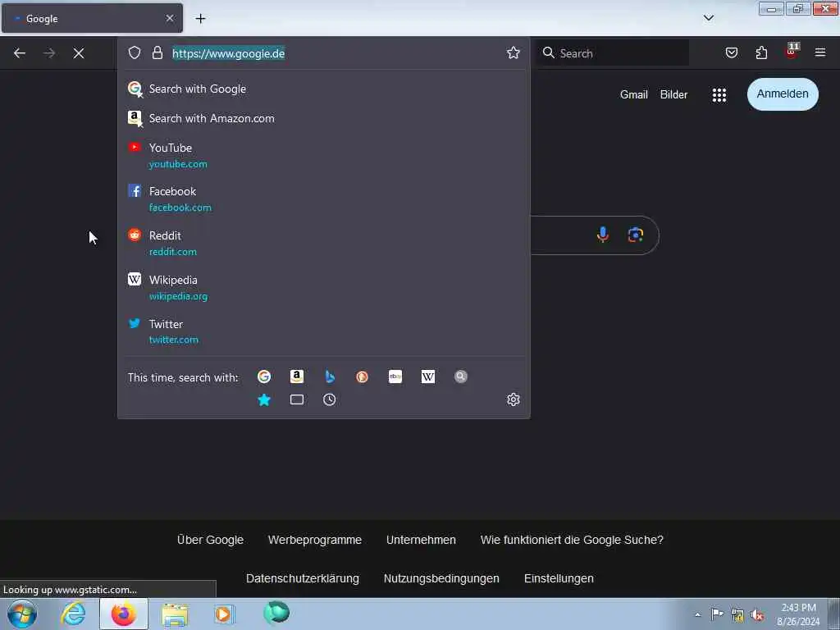840x630 pixels.
Task: Search this time with Google icon
Action: click(264, 377)
